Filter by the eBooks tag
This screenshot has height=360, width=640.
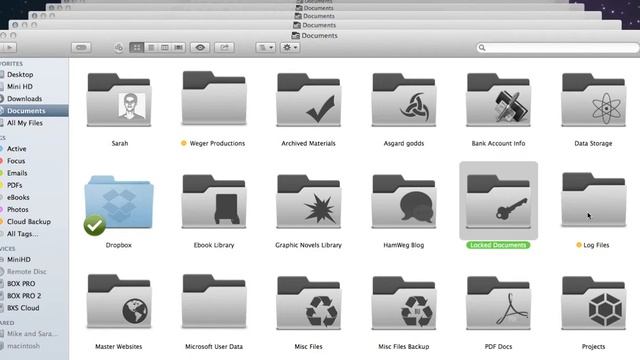(18, 197)
